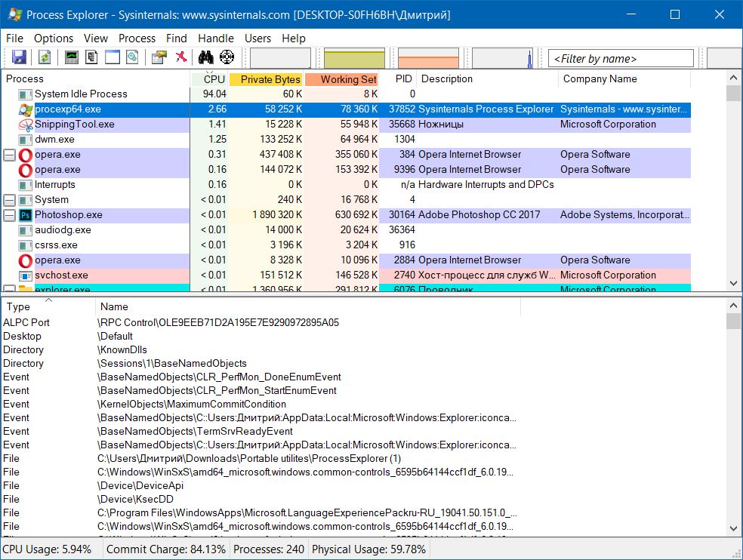Click the process list scroll up arrow

tap(733, 78)
